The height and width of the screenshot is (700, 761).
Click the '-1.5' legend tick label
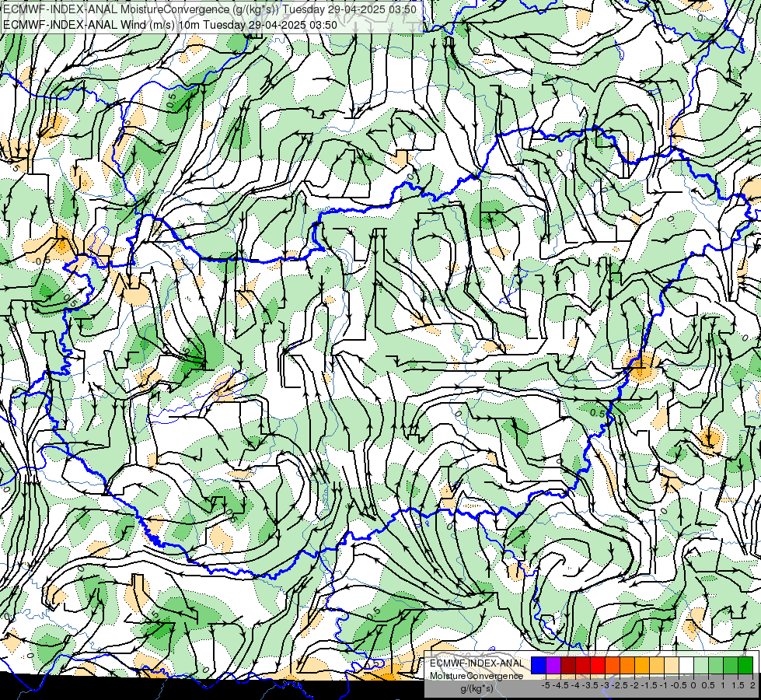pos(649,685)
